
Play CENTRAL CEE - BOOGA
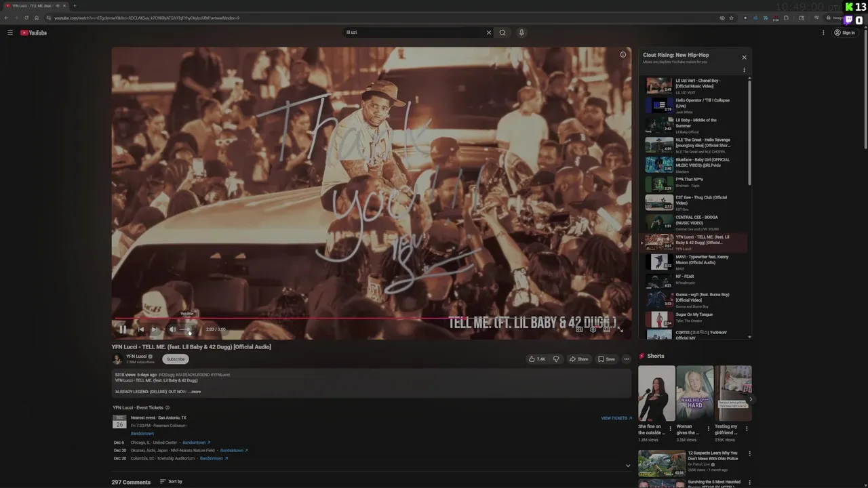tap(693, 222)
